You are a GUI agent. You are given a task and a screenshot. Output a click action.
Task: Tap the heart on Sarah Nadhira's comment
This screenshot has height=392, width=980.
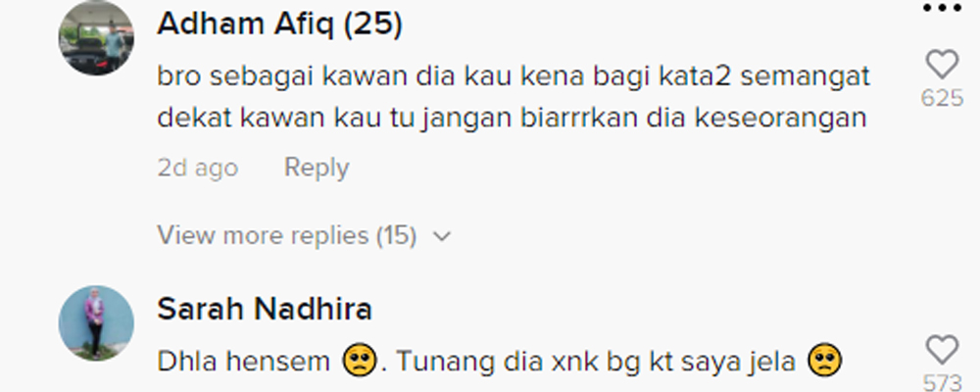point(942,350)
